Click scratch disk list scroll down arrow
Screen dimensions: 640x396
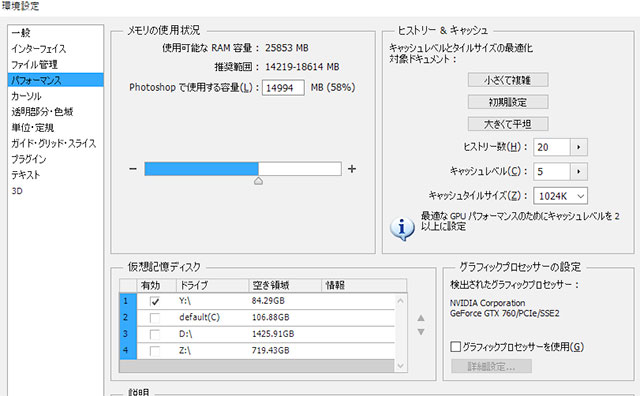pos(400,366)
